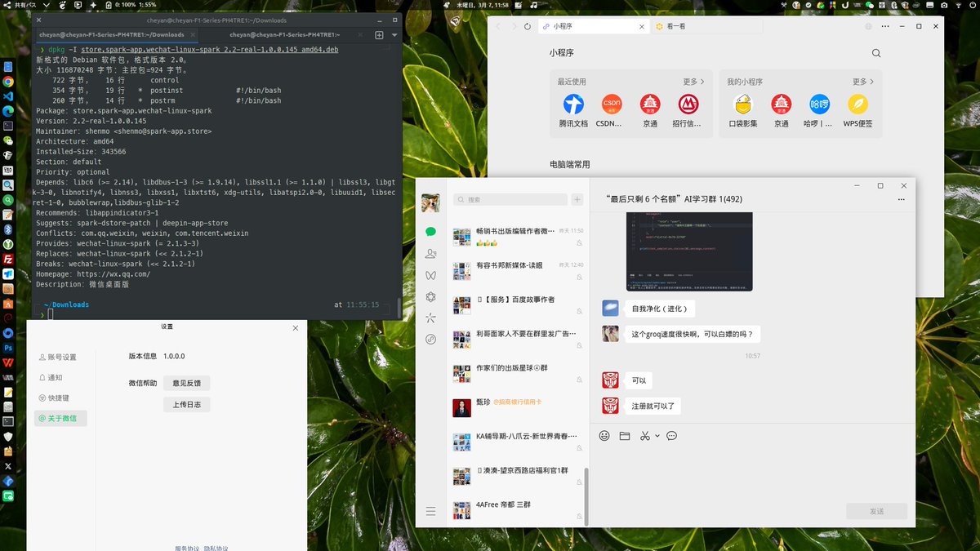The image size is (980, 551).
Task: Open chat 畅销书出版编辑作者微…
Action: tap(518, 237)
